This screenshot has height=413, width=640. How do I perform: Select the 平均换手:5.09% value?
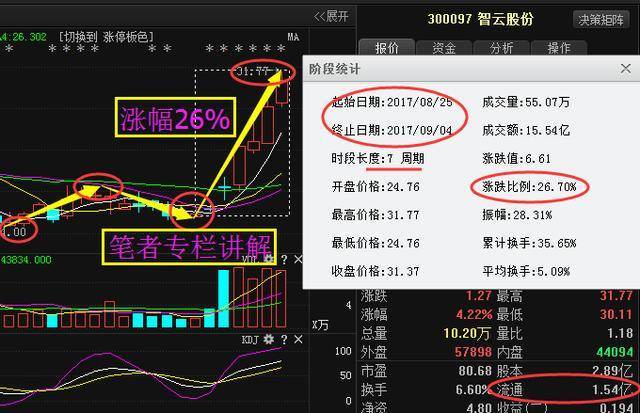526,271
